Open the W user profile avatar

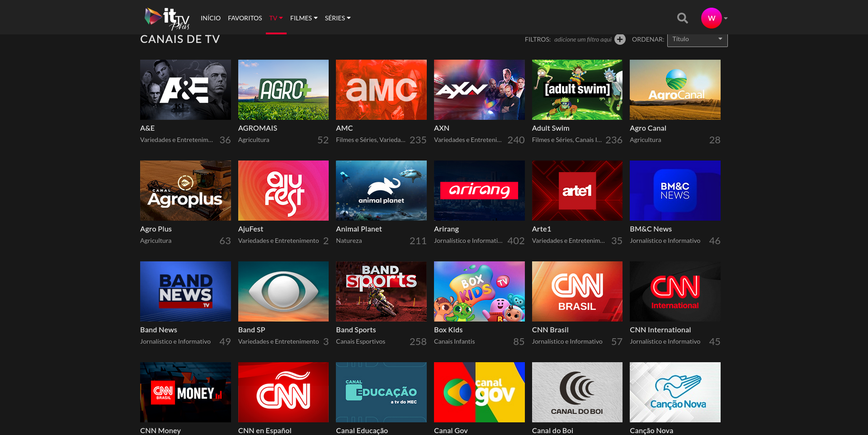pyautogui.click(x=711, y=18)
